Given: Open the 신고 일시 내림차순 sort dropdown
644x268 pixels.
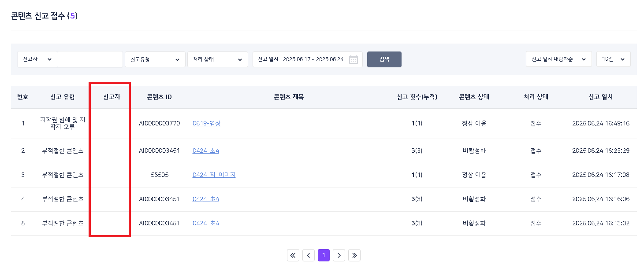Looking at the screenshot, I should point(558,59).
